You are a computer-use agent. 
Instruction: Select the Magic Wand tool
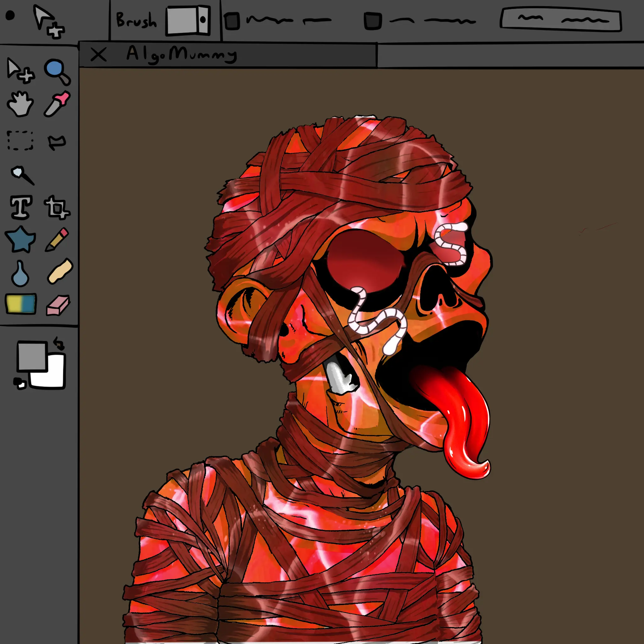[21, 175]
